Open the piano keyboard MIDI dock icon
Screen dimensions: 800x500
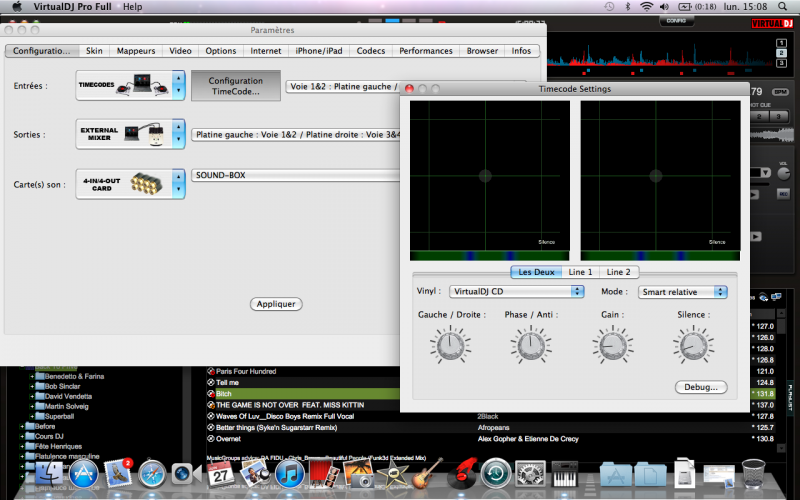click(x=565, y=473)
